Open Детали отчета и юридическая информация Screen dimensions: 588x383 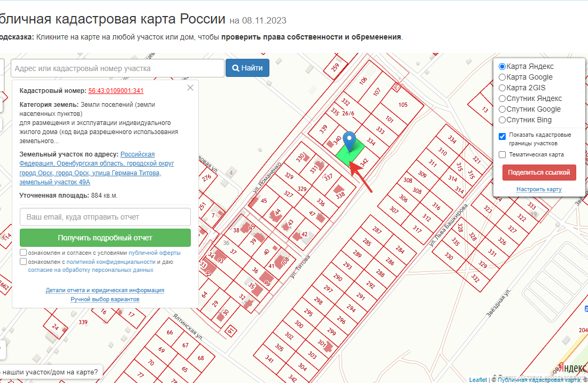pyautogui.click(x=105, y=290)
